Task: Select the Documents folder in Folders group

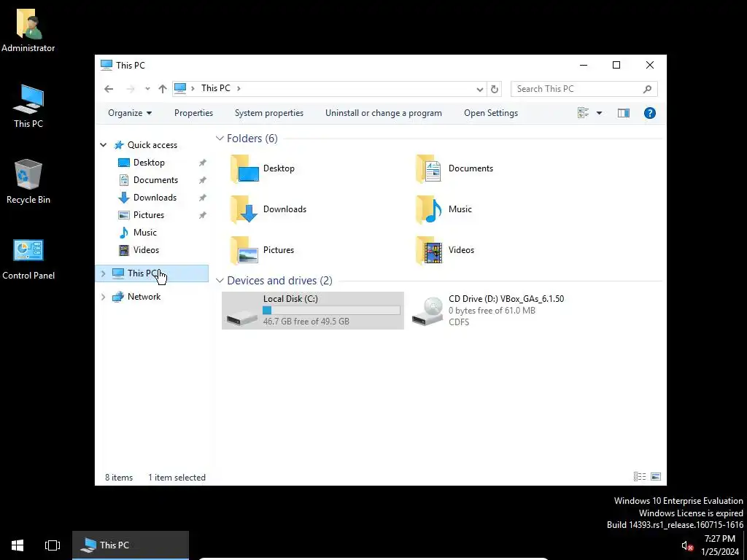Action: [x=454, y=168]
